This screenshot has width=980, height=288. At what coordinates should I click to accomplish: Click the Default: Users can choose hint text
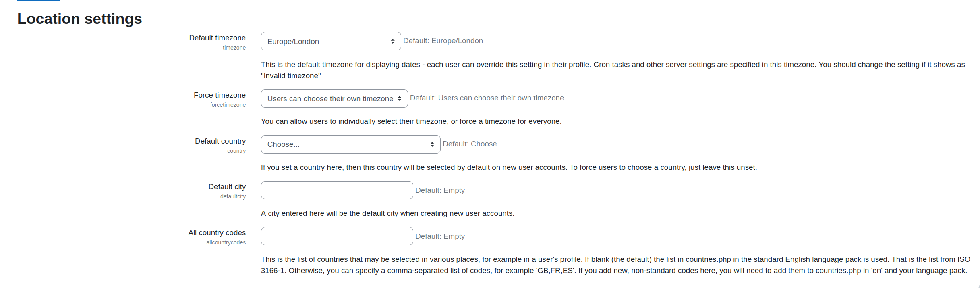click(487, 98)
